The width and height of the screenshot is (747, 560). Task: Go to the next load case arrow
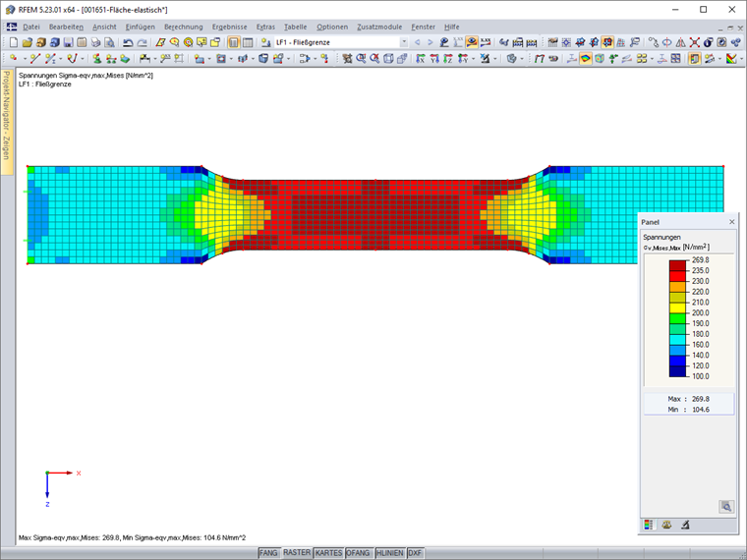[x=431, y=42]
